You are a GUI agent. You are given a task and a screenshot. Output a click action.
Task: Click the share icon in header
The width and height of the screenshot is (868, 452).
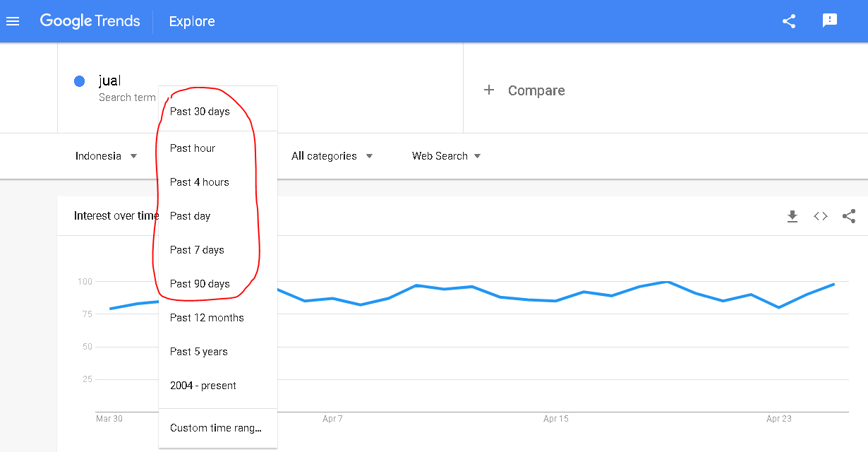pos(789,21)
